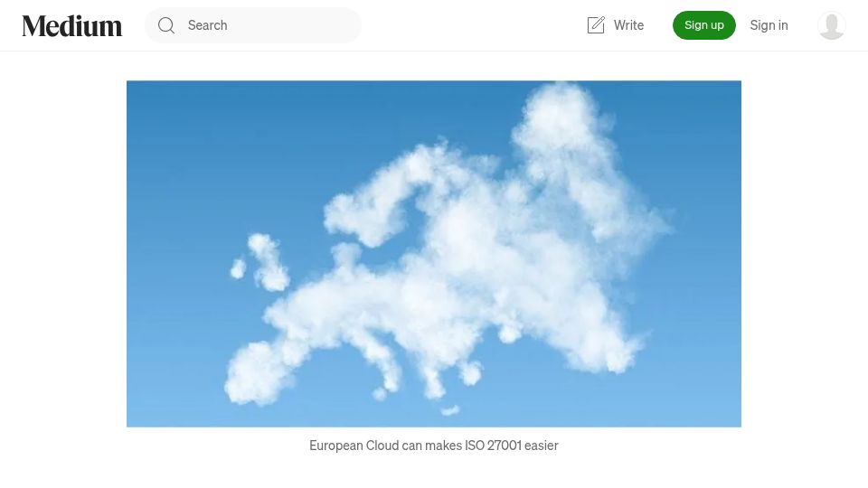Select caption "European Cloud can makes ISO 27001 easier"
Screen dimensions: 868x488
click(x=434, y=446)
